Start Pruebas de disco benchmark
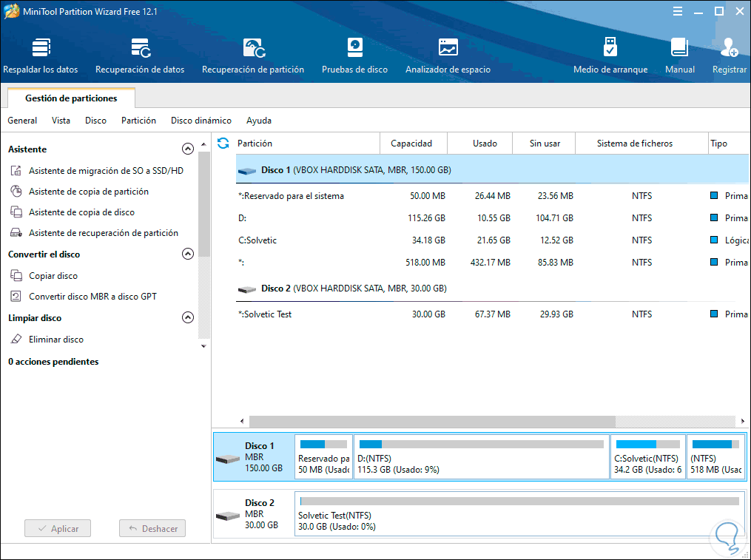This screenshot has width=751, height=560. 354,55
